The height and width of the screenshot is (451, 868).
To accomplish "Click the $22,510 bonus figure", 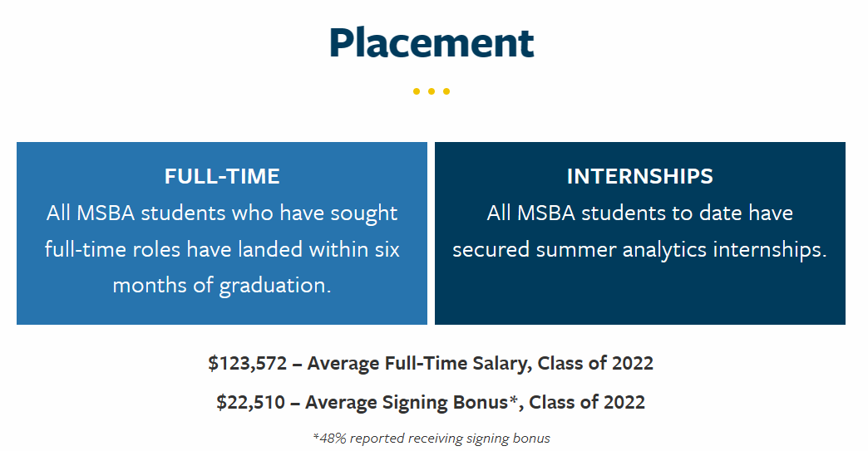I will pos(251,402).
